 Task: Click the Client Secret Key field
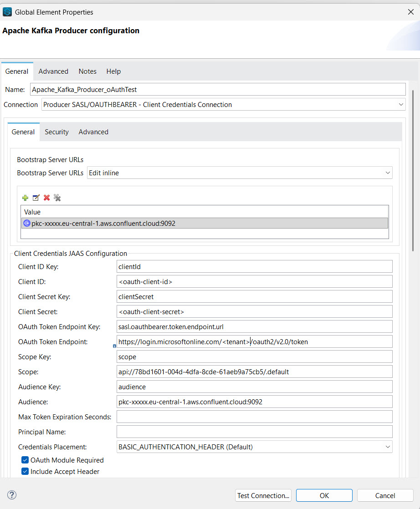(254, 297)
